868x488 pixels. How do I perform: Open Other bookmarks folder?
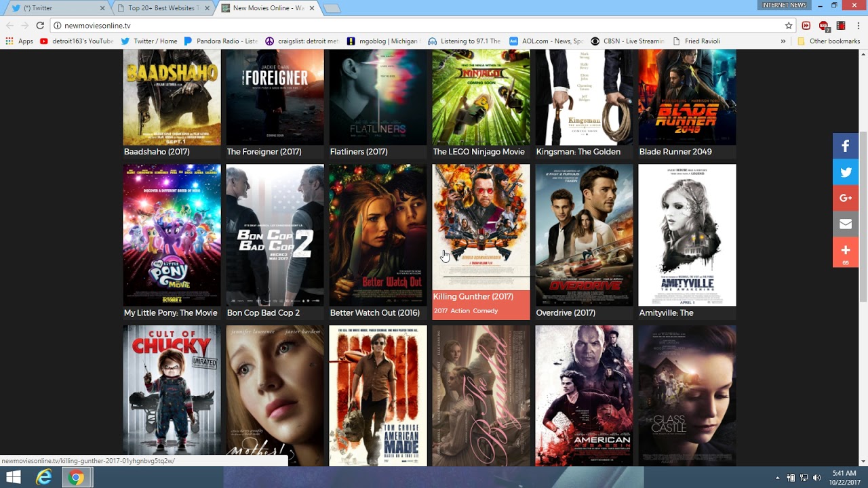pyautogui.click(x=829, y=41)
